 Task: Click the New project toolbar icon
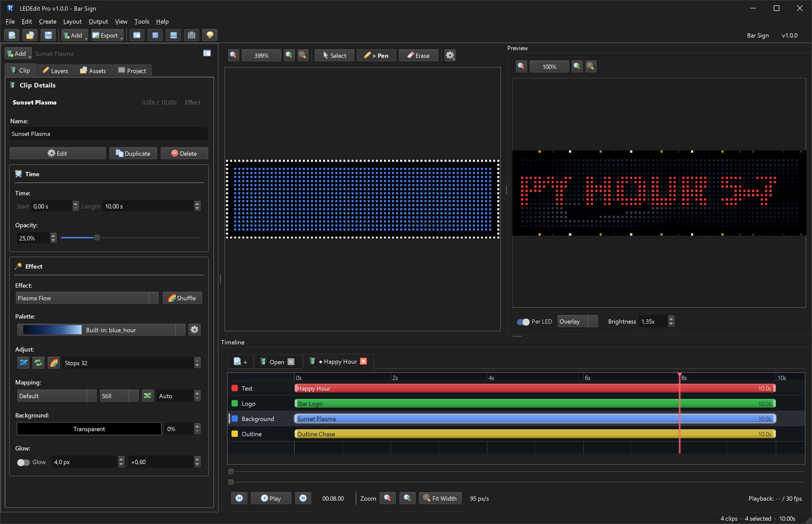click(x=12, y=35)
